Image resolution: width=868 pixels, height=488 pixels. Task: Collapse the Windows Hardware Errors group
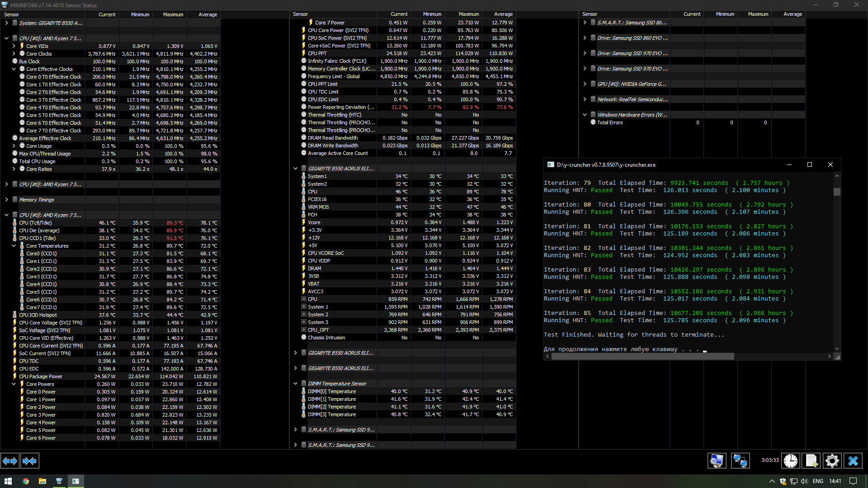click(x=585, y=115)
